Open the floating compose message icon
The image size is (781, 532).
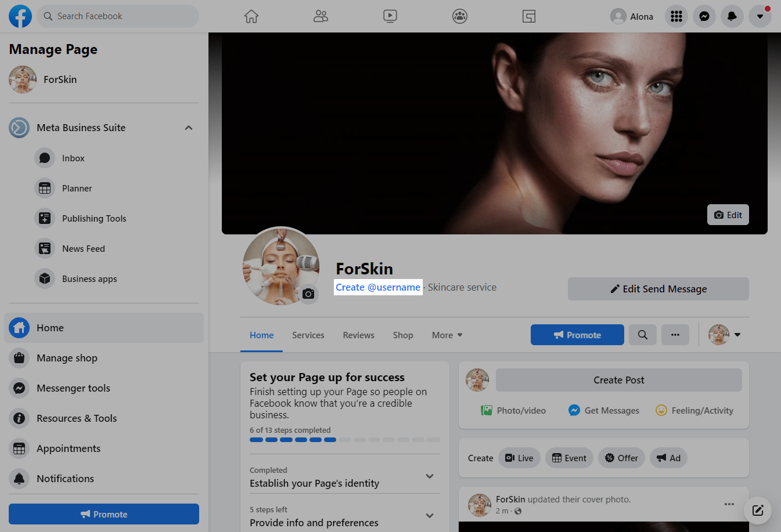point(757,511)
